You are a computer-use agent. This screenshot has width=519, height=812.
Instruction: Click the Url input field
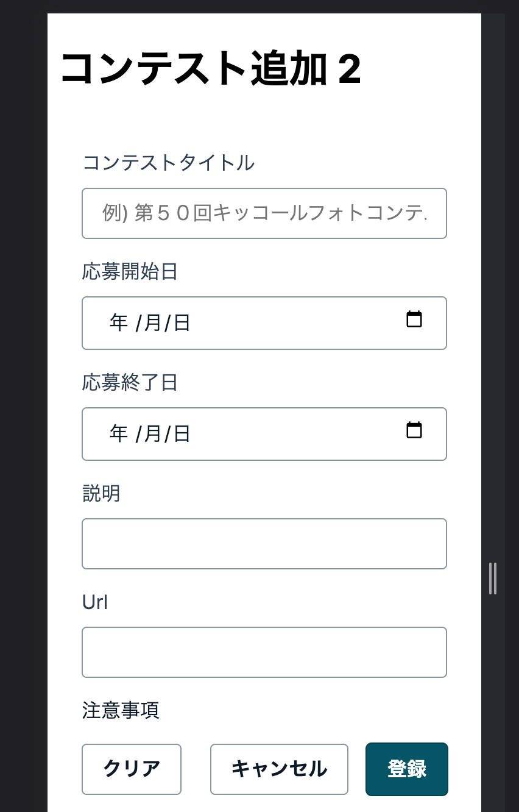[264, 652]
